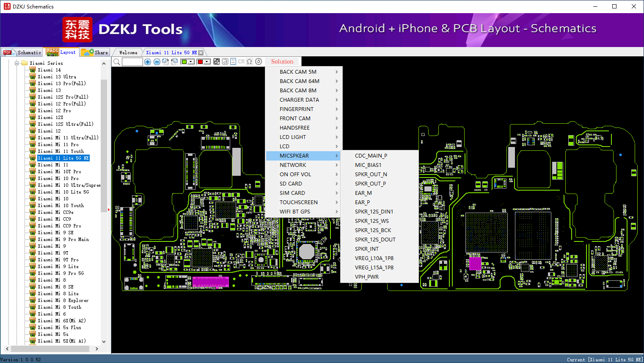Select Xiaomi 13 Ultra in the tree
Image resolution: width=644 pixels, height=363 pixels.
pos(57,77)
